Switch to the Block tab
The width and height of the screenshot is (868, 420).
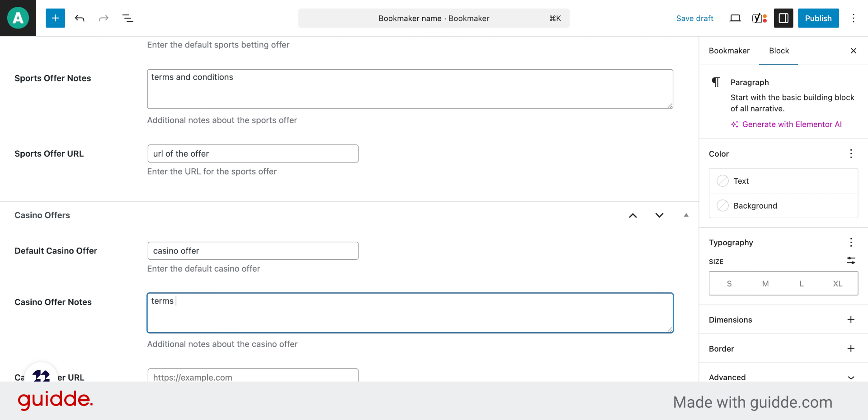[x=779, y=51]
